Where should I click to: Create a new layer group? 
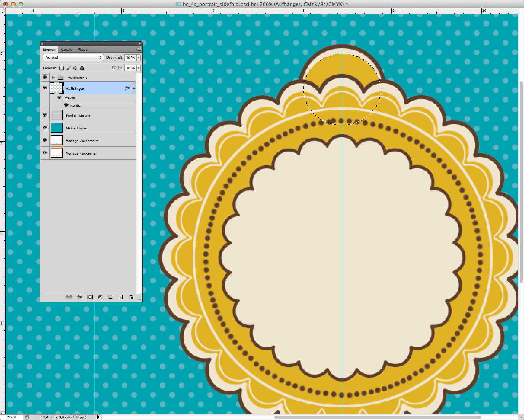click(110, 297)
